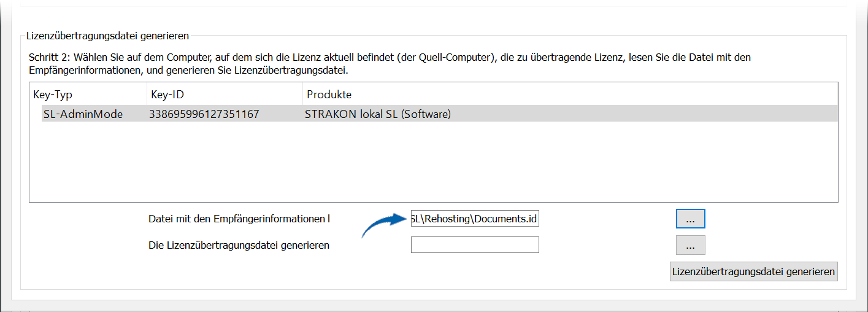
Task: Click the Lizenzübertragungsdatei generieren button
Action: [x=753, y=271]
